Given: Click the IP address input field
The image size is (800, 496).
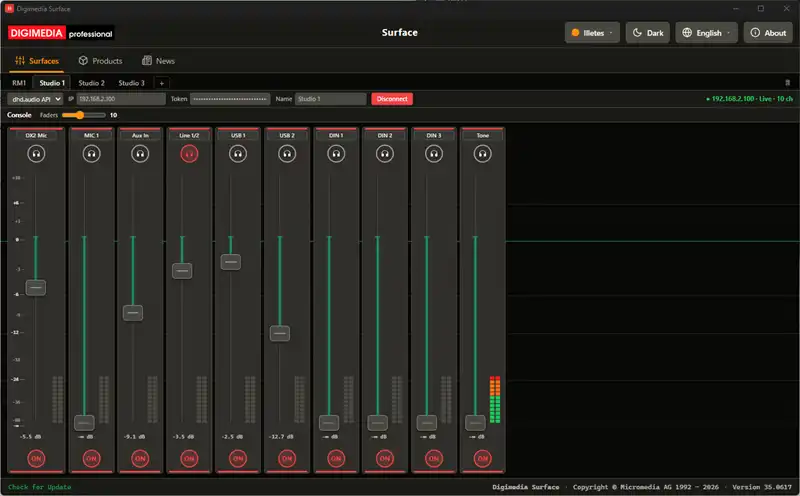Looking at the screenshot, I should click(121, 99).
